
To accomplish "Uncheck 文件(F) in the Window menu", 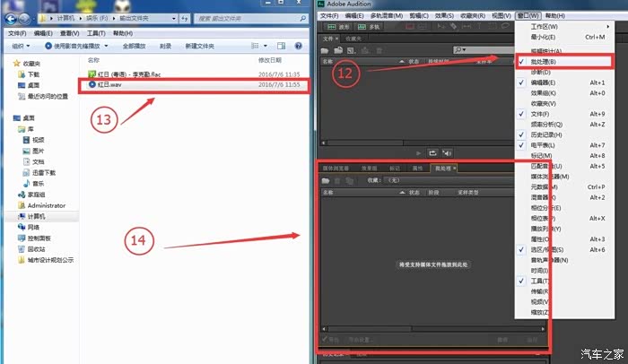I will click(x=564, y=114).
